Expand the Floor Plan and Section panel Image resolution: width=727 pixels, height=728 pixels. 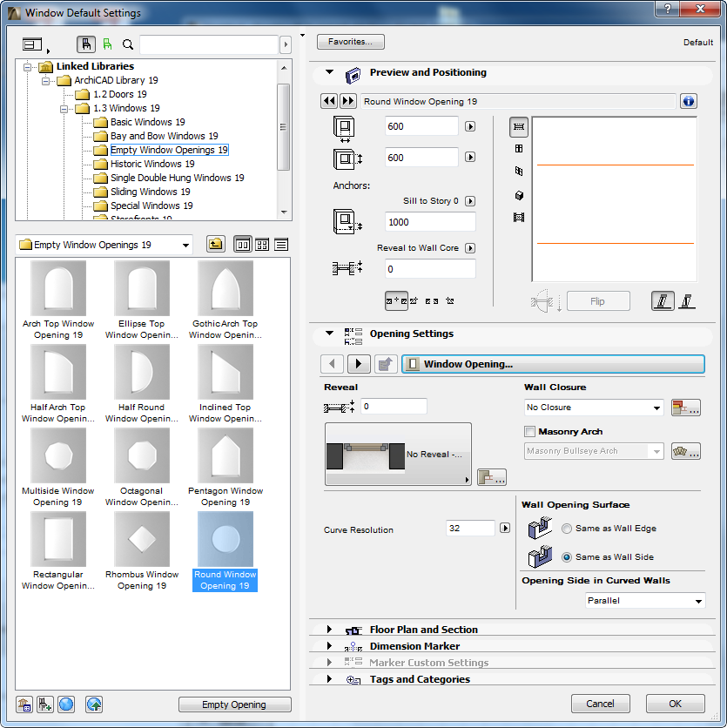[x=329, y=630]
